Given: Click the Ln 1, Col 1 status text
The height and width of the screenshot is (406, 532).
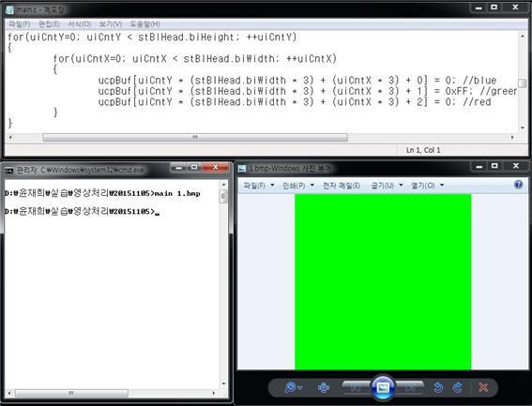Looking at the screenshot, I should (x=423, y=150).
